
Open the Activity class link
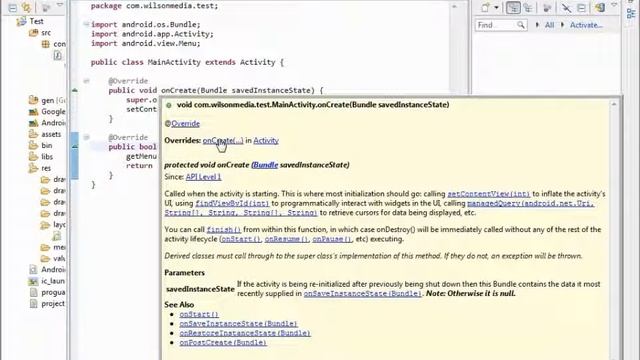(x=266, y=140)
